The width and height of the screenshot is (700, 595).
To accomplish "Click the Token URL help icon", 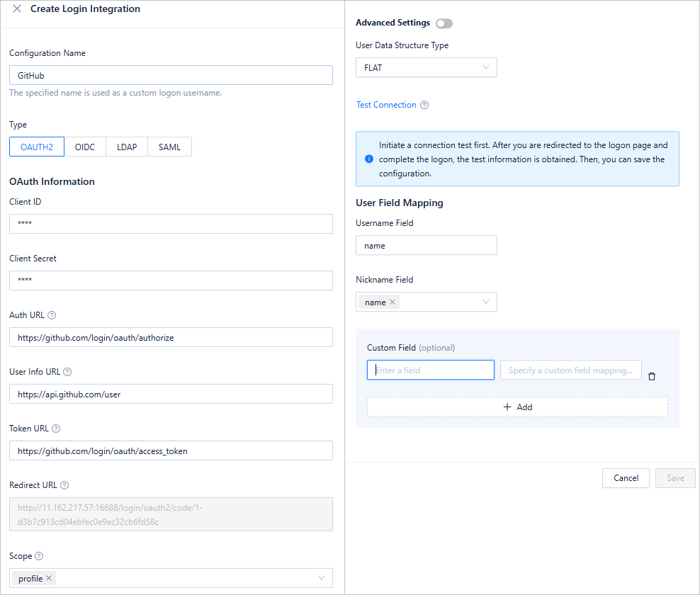I will 56,429.
